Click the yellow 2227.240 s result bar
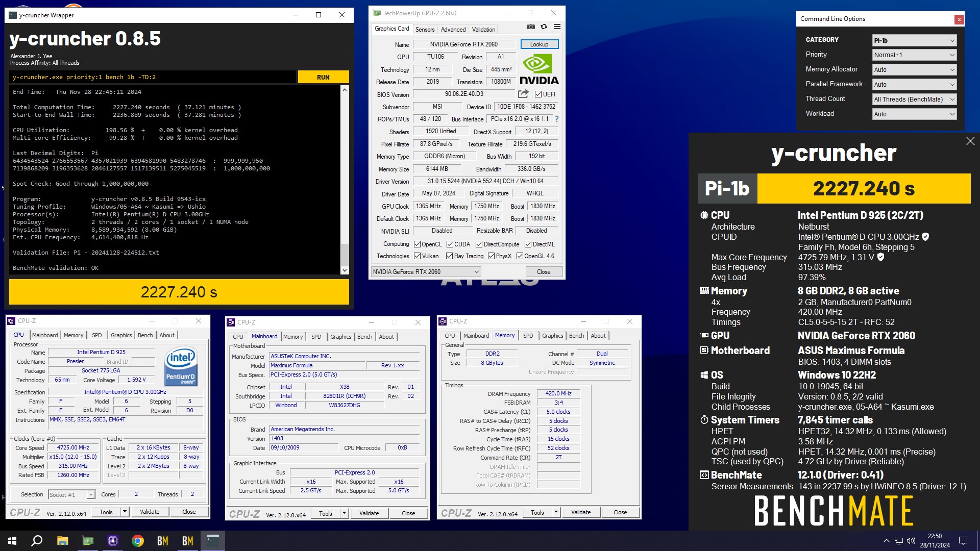Screen dimensions: 980x551 click(179, 292)
